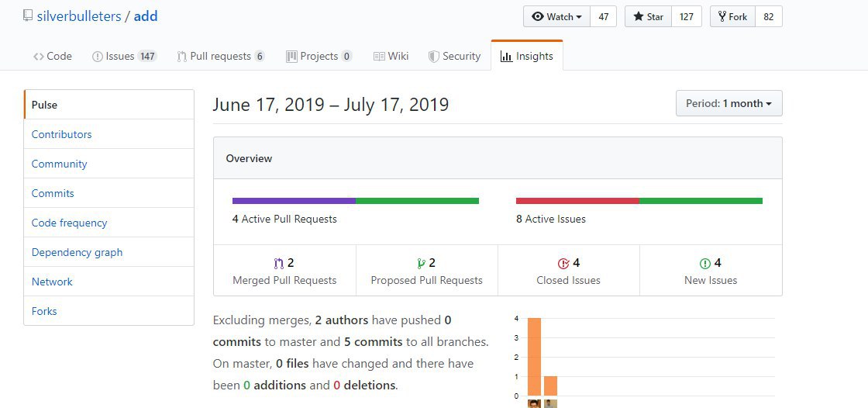868x408 pixels.
Task: Select the Insights tab
Action: [526, 56]
